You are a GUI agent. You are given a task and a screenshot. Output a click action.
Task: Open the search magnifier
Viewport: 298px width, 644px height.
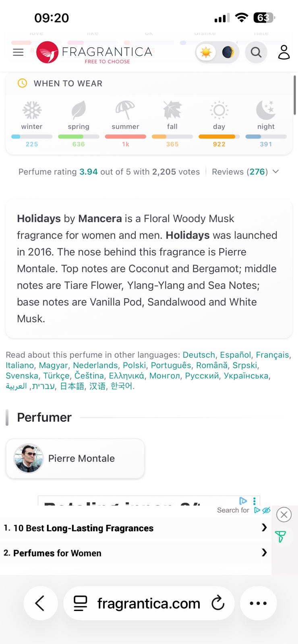[x=256, y=52]
